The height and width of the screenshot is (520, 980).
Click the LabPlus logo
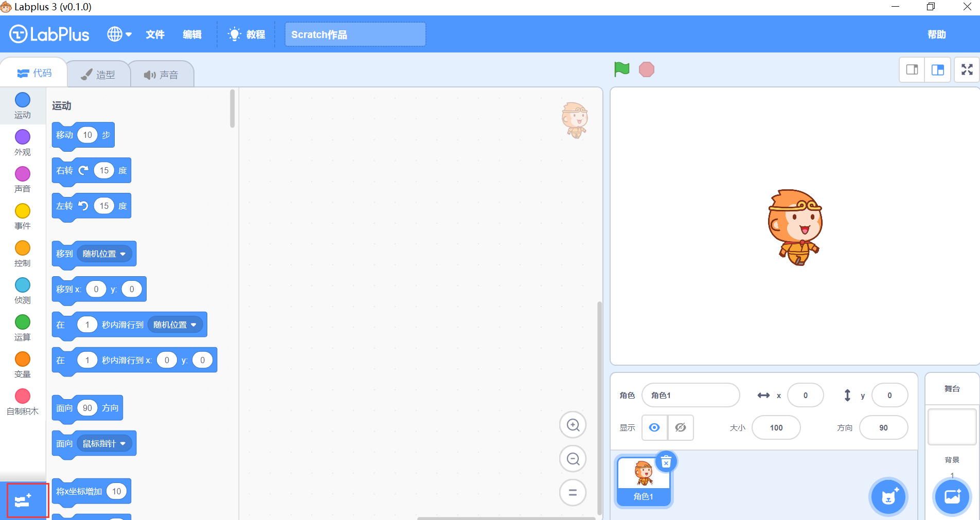49,34
